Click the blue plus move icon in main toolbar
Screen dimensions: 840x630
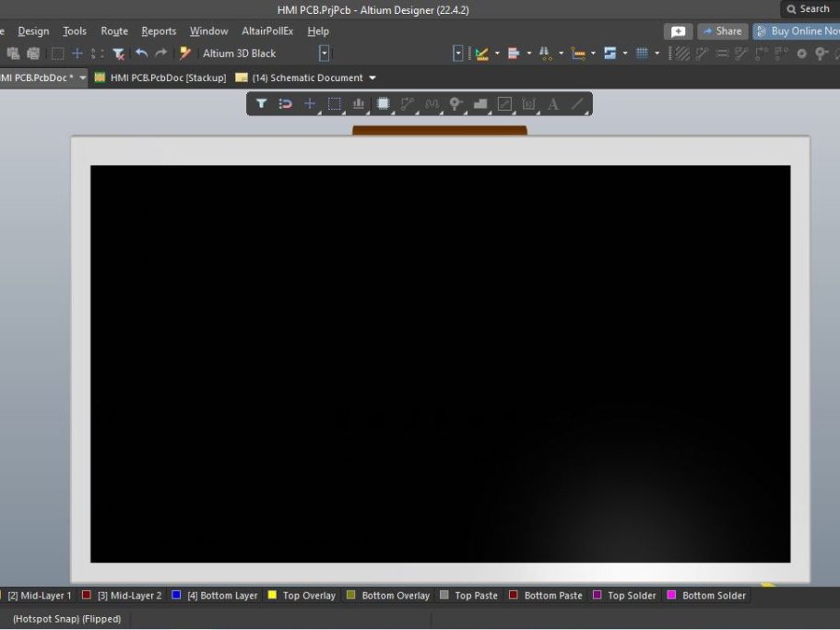77,53
